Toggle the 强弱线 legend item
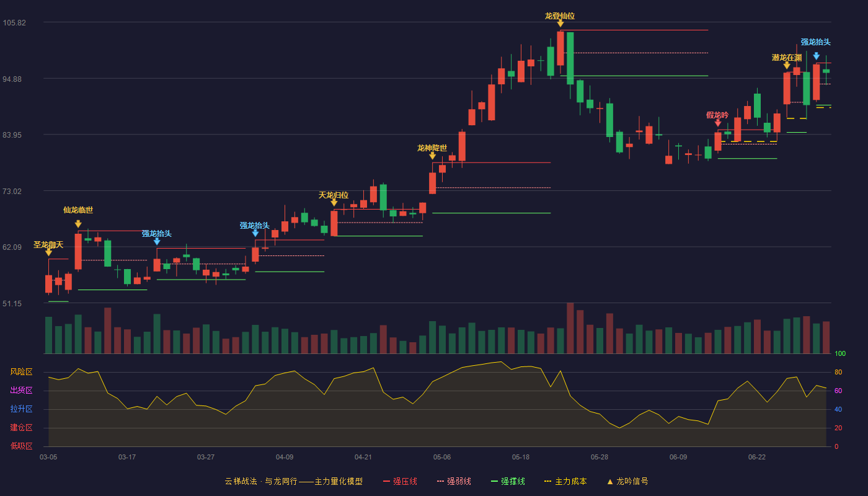Screen dimensions: 868x496 454,481
